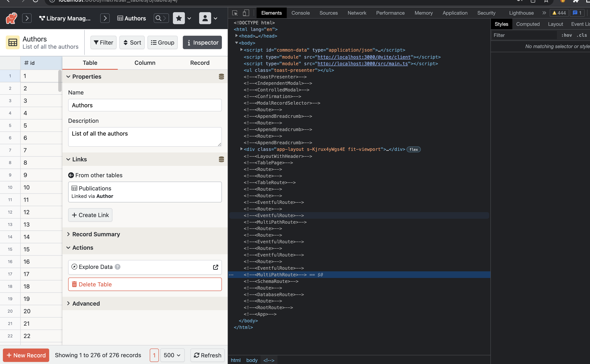Open the user profile avatar icon
The width and height of the screenshot is (590, 364).
point(205,18)
